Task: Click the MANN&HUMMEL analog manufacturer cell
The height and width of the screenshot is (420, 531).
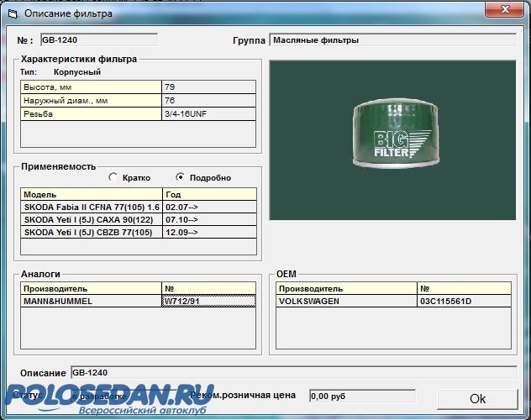Action: [x=91, y=301]
